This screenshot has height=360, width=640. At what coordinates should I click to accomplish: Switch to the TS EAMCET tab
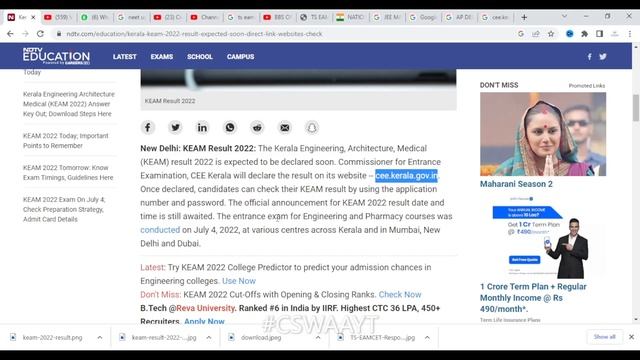pos(314,17)
